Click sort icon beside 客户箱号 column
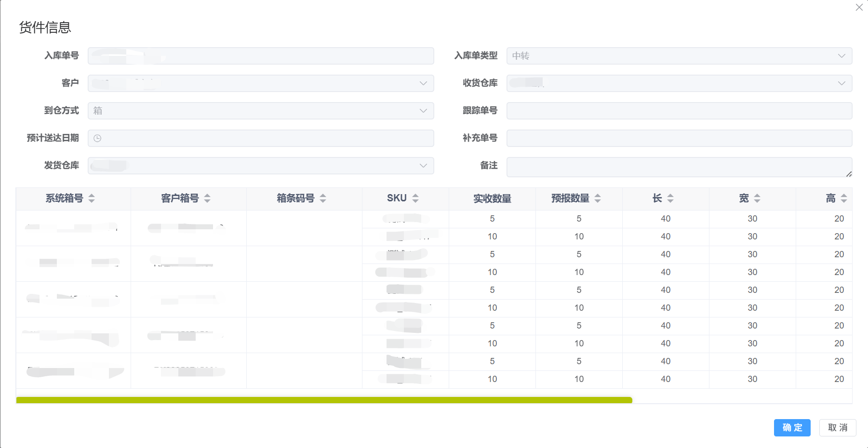The width and height of the screenshot is (868, 448). (x=207, y=198)
